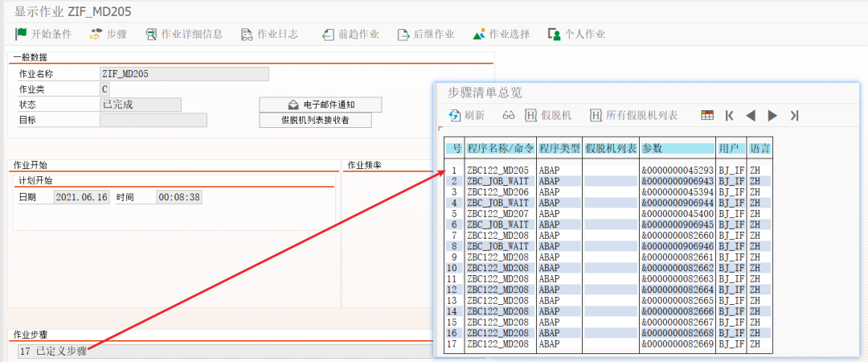The width and height of the screenshot is (868, 362).
Task: Open 所有假脱机列表 all spool lists
Action: [634, 115]
